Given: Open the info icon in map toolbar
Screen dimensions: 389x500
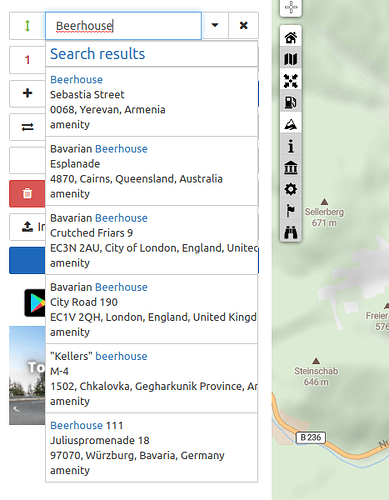Looking at the screenshot, I should coord(291,146).
